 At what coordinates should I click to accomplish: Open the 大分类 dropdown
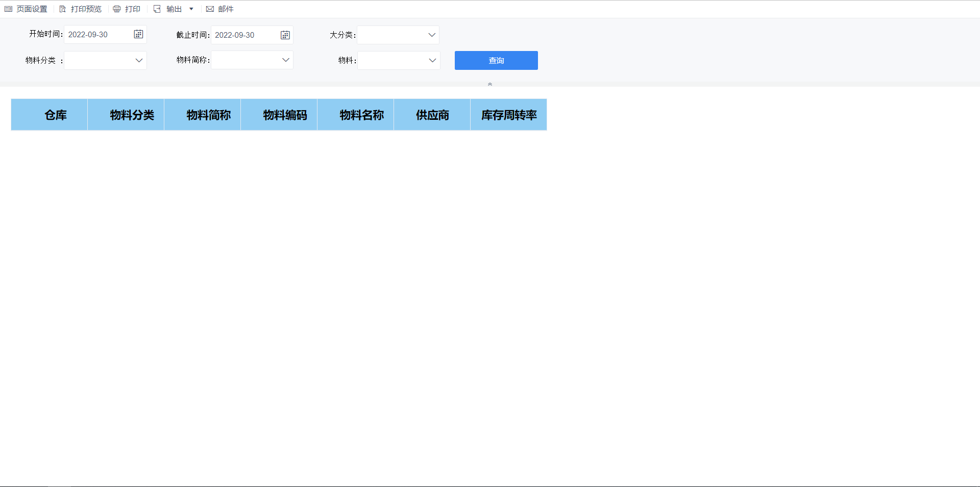pyautogui.click(x=431, y=35)
